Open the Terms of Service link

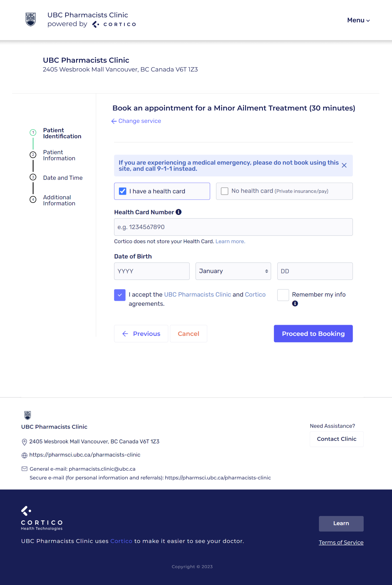point(341,542)
